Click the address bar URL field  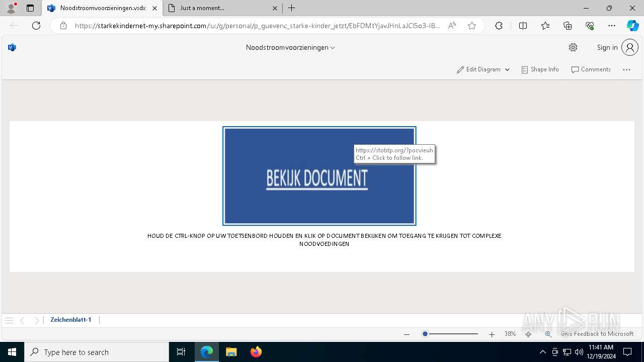point(257,26)
